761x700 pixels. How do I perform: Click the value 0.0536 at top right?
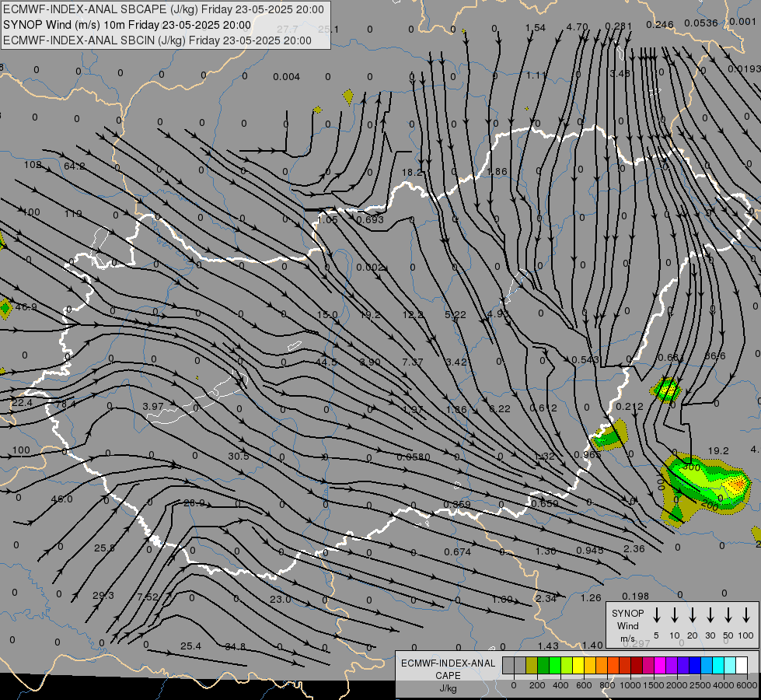(x=701, y=23)
